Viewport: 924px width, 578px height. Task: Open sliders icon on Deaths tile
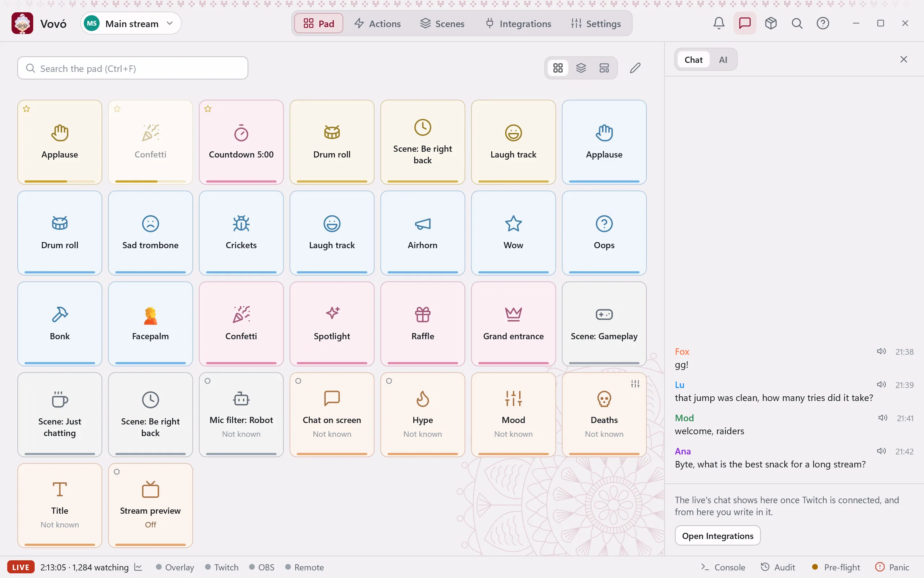pyautogui.click(x=635, y=384)
